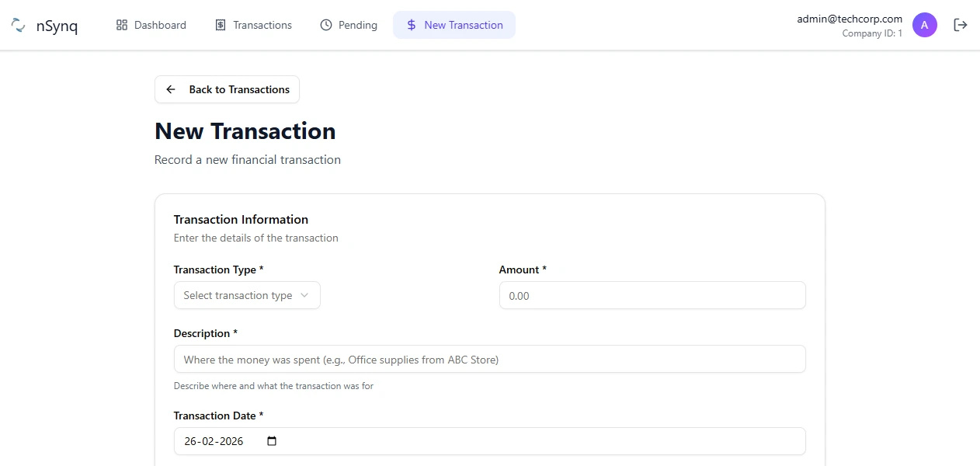Focus the Description input field
The width and height of the screenshot is (980, 466).
[489, 359]
